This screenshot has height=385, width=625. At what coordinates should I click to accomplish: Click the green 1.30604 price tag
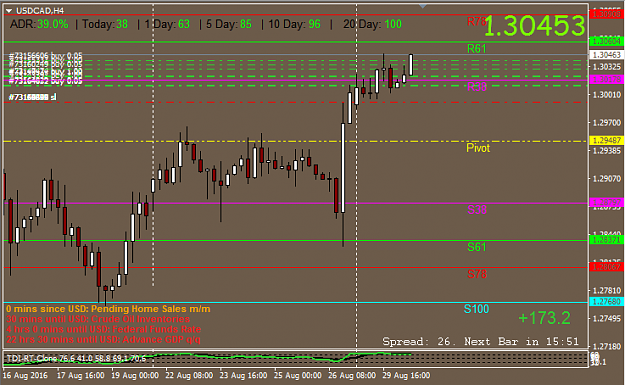point(606,41)
